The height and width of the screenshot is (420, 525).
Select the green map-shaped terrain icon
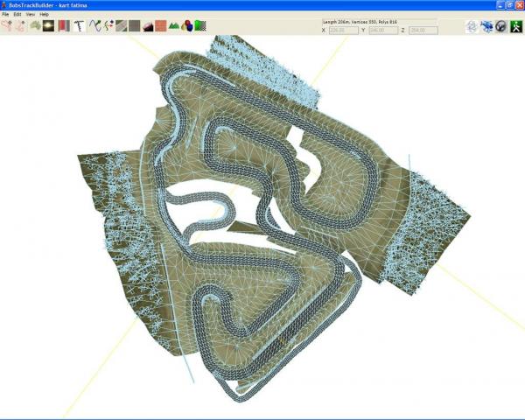click(35, 26)
